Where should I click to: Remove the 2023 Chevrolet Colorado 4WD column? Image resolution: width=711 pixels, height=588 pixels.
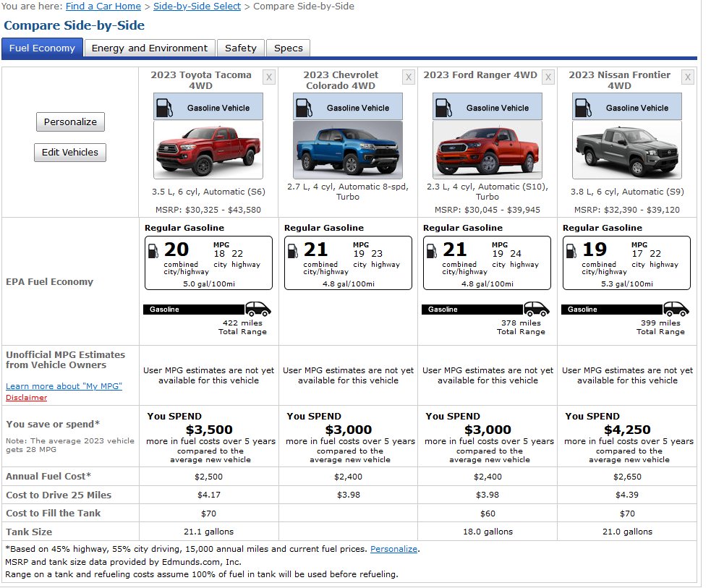click(409, 77)
